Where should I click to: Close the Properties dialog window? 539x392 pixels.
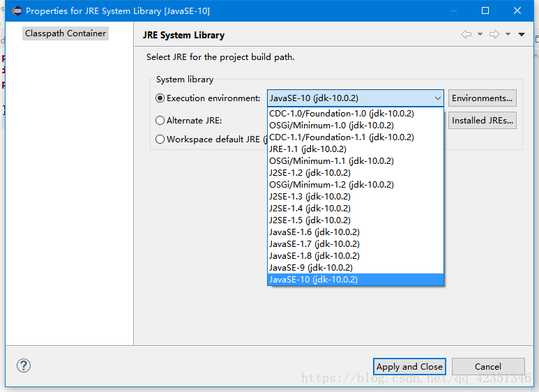(517, 10)
